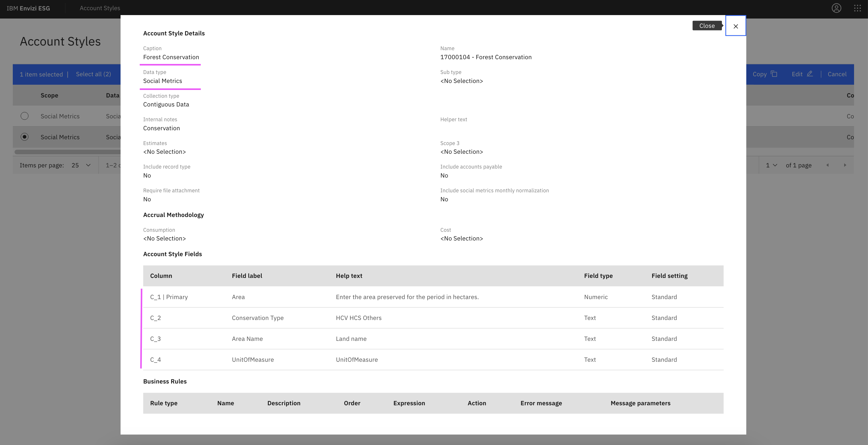Open the user profile menu
The width and height of the screenshot is (868, 445).
[837, 8]
